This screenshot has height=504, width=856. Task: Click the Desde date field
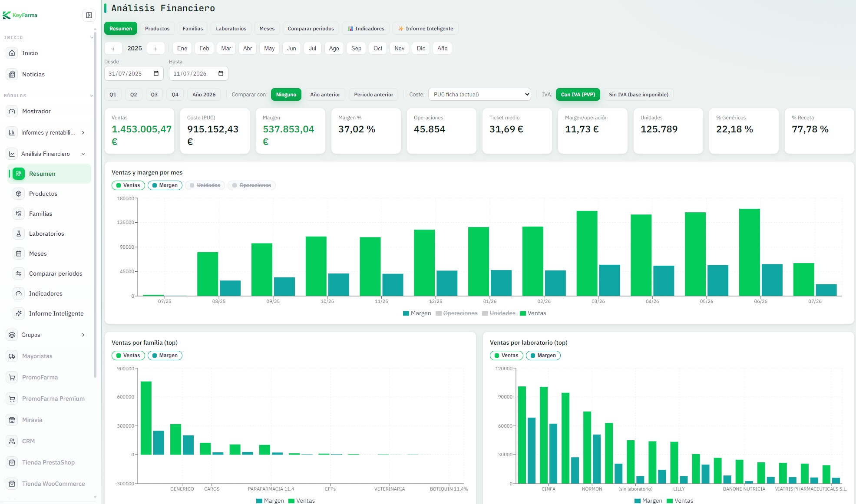point(134,73)
